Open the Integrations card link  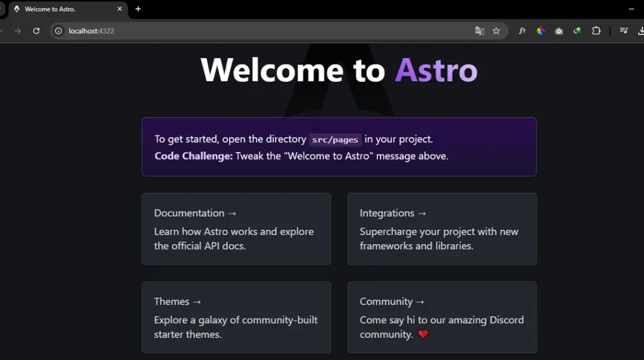tap(441, 229)
